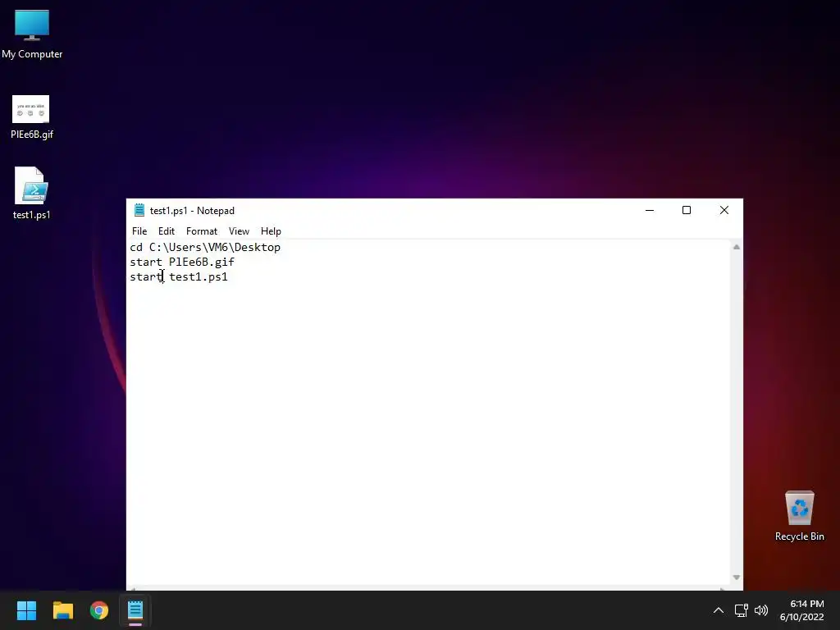The width and height of the screenshot is (840, 630).
Task: Close the test1.ps1 Notepad window
Action: click(724, 210)
